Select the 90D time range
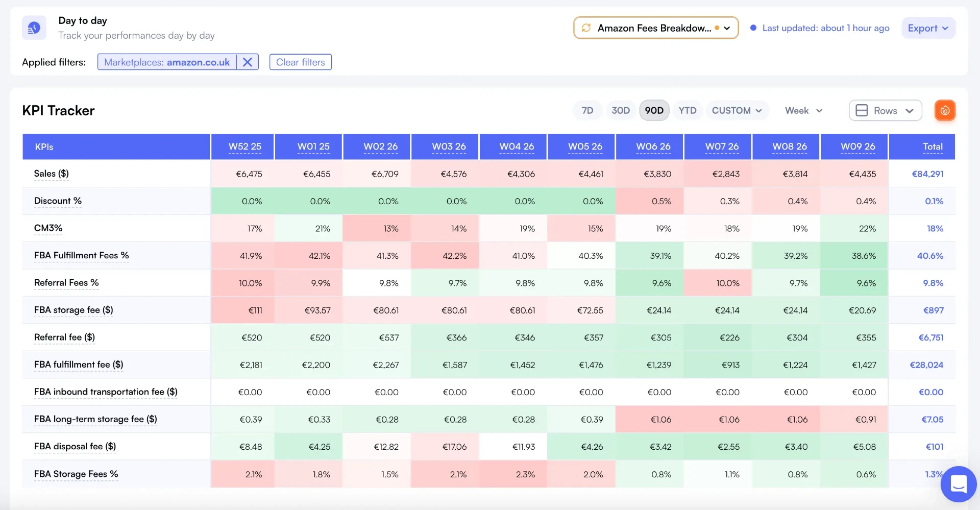This screenshot has height=510, width=980. 654,110
